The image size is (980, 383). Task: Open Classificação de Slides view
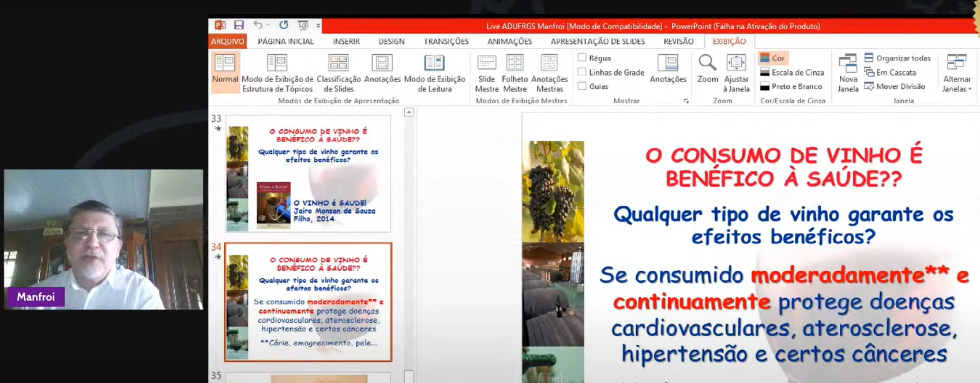click(x=339, y=72)
